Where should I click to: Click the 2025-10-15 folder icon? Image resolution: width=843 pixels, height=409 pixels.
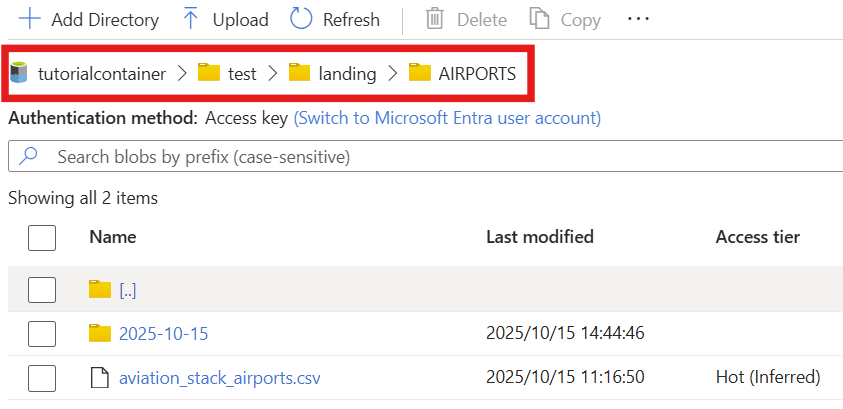coord(99,333)
